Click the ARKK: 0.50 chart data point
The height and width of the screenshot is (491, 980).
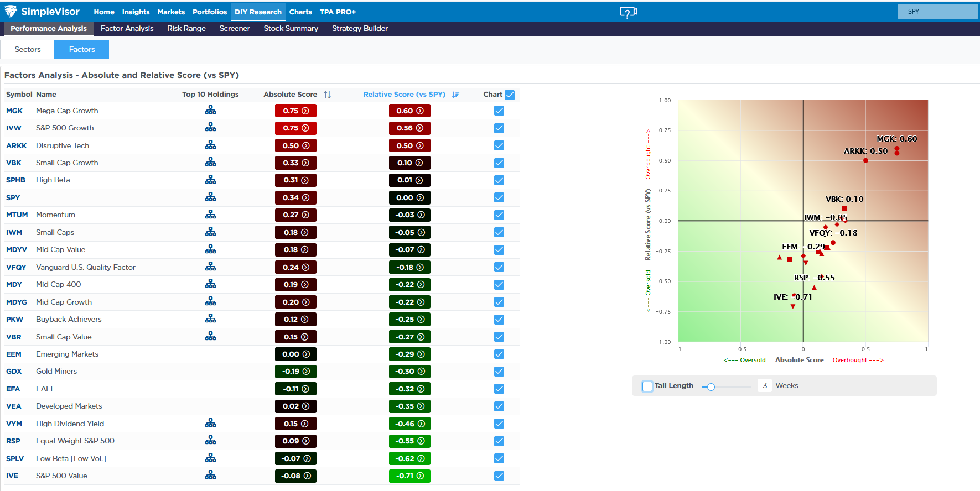(x=865, y=160)
